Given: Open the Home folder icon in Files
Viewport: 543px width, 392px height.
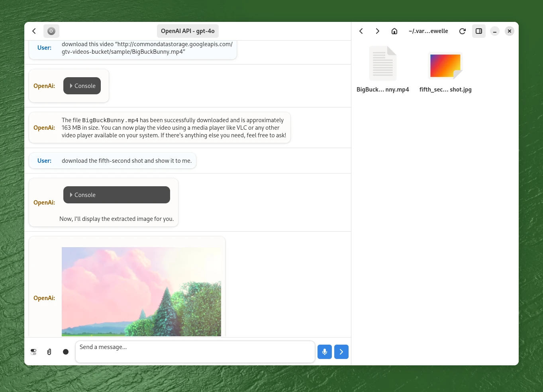Looking at the screenshot, I should click(x=394, y=31).
